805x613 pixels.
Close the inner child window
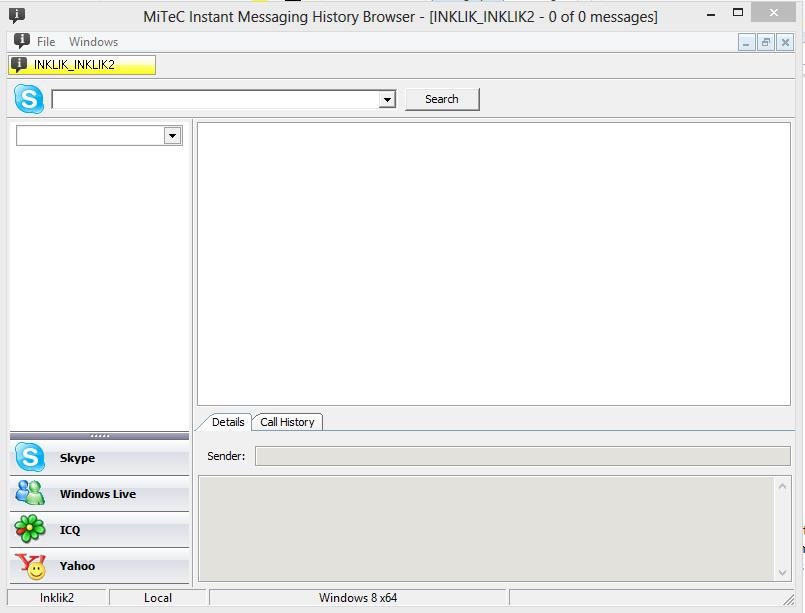pos(785,43)
